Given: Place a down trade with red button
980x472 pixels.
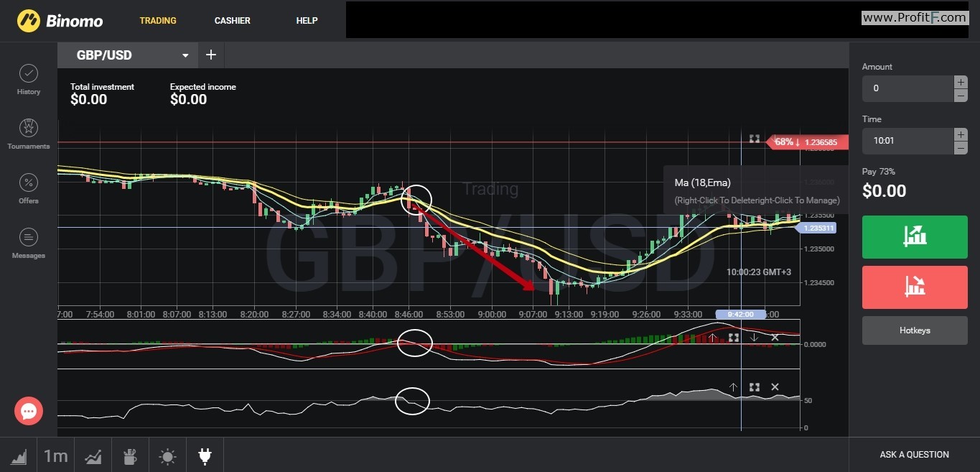Looking at the screenshot, I should 915,287.
